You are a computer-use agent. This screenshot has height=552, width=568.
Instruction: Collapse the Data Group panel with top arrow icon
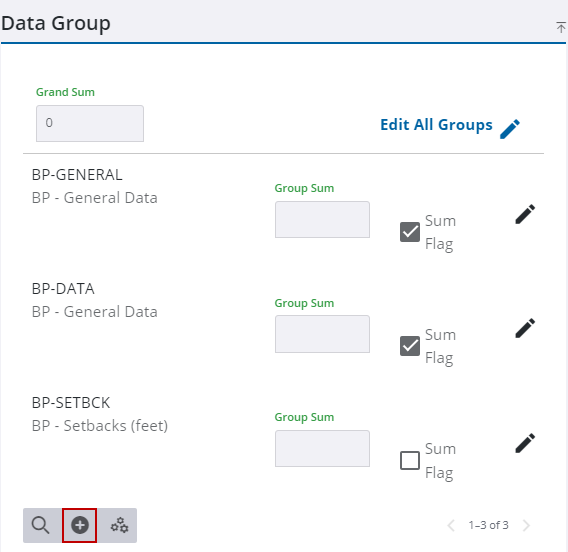[x=561, y=27]
